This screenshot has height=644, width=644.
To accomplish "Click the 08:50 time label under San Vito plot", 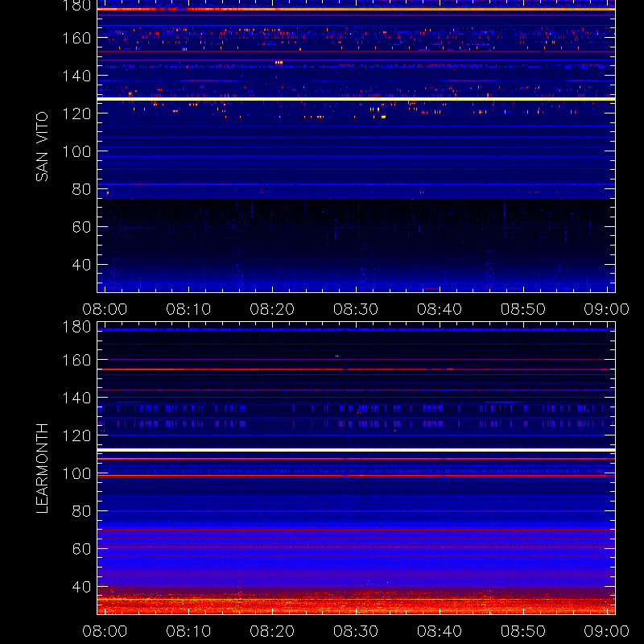I will (522, 309).
